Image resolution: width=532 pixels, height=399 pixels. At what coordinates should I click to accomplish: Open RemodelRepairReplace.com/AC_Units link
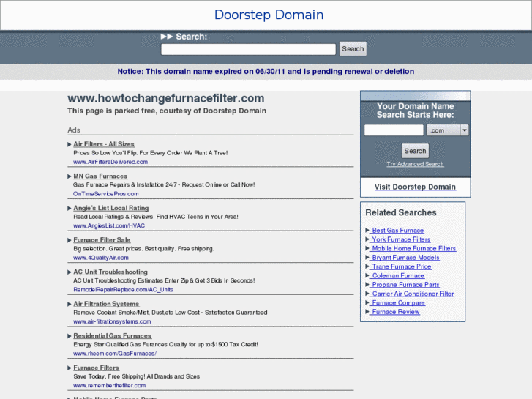coord(123,290)
